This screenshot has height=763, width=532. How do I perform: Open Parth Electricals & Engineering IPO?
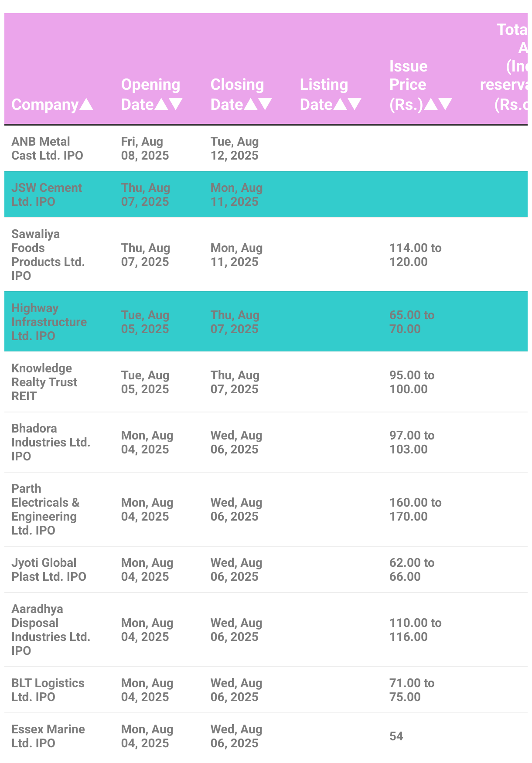coord(45,509)
